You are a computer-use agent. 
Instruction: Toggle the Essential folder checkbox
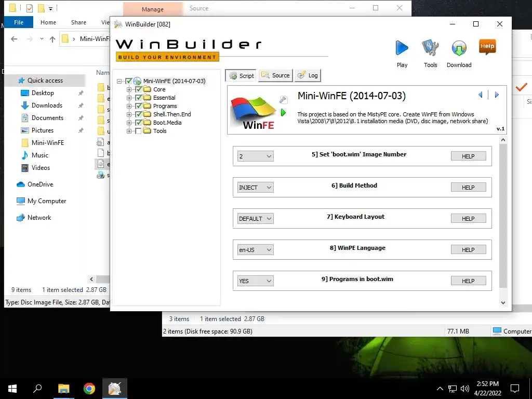click(x=138, y=98)
